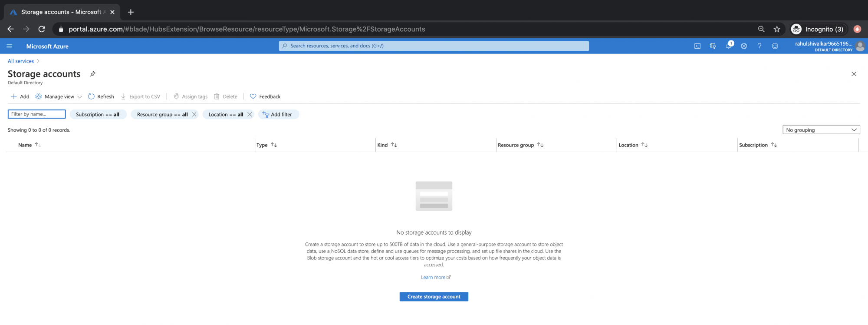Click Create storage account button

(434, 297)
